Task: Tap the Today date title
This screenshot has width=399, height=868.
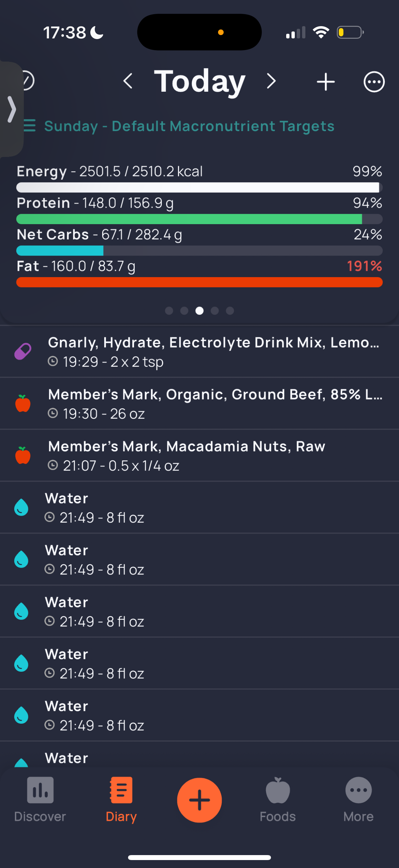Action: [x=200, y=81]
